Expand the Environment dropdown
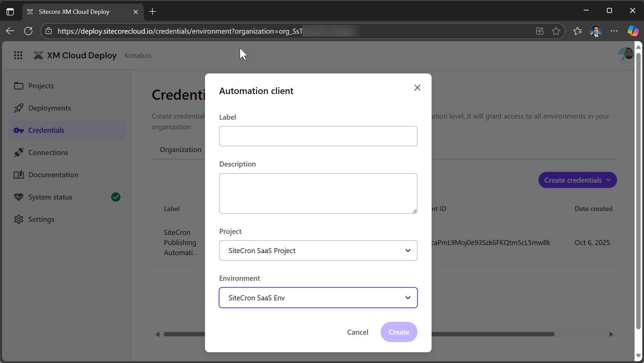The image size is (644, 363). pyautogui.click(x=318, y=298)
